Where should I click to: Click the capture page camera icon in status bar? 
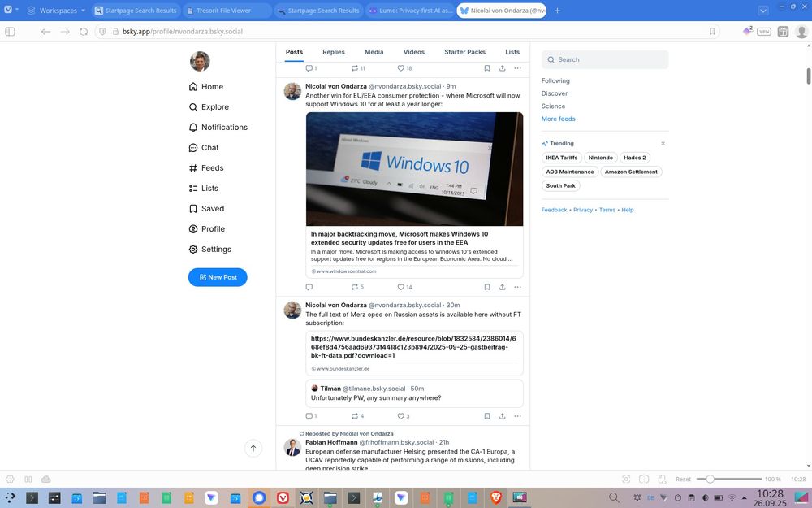coord(625,479)
